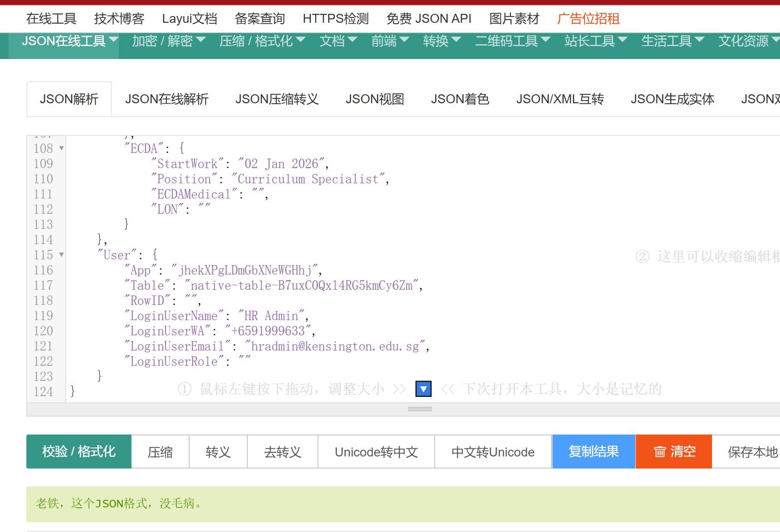The width and height of the screenshot is (780, 532).
Task: Switch to the JSON在线解析 tab
Action: tap(167, 99)
